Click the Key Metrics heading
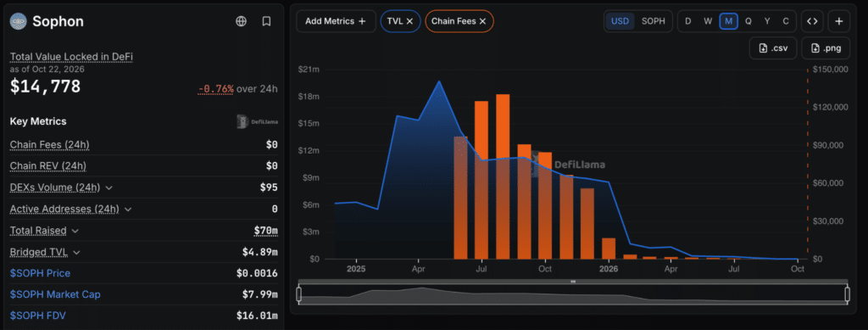 [38, 121]
